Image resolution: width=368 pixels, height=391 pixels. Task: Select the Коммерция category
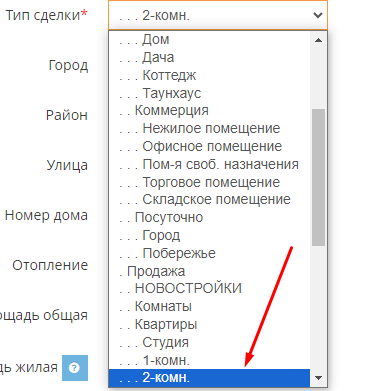[209, 111]
